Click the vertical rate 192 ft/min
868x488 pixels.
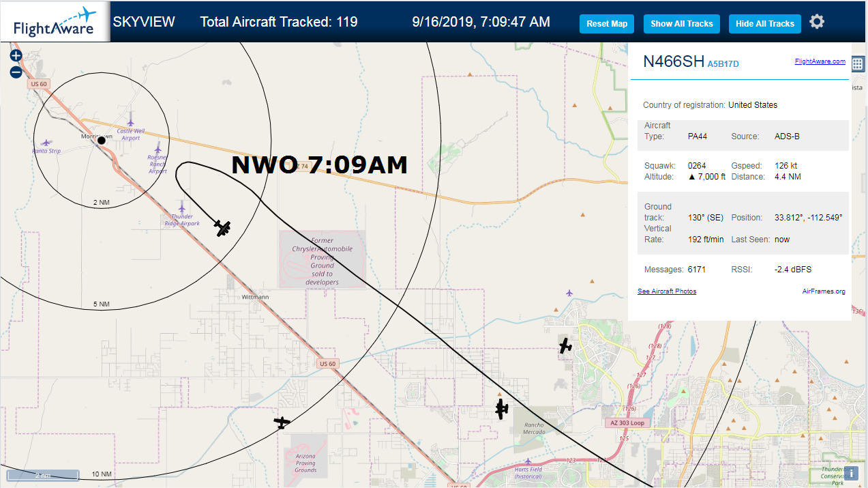point(707,240)
